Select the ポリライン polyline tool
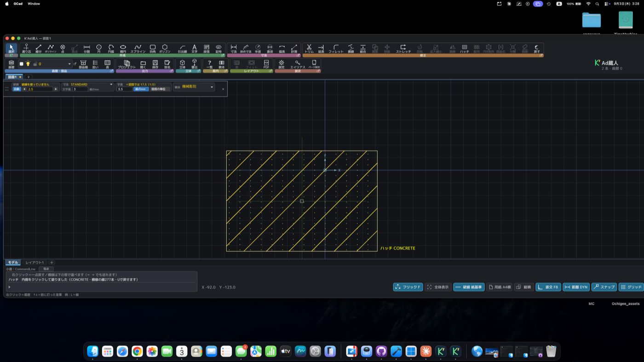The image size is (644, 362). [x=51, y=48]
